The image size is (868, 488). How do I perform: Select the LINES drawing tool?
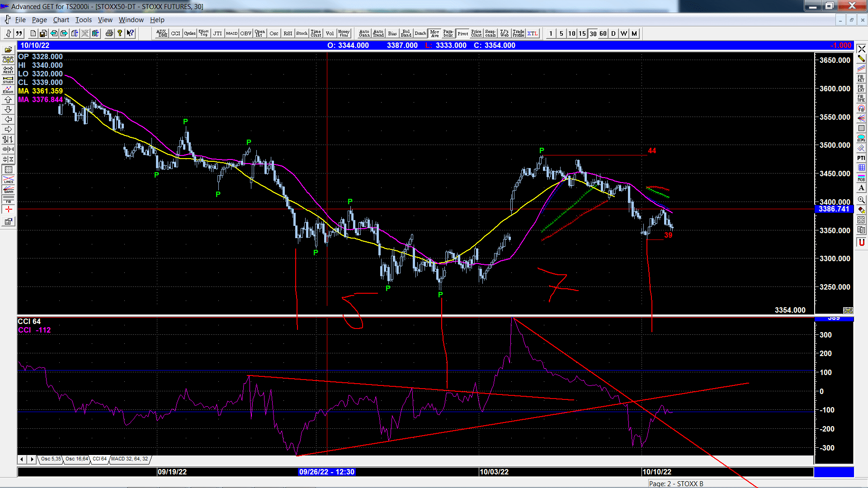(x=8, y=179)
